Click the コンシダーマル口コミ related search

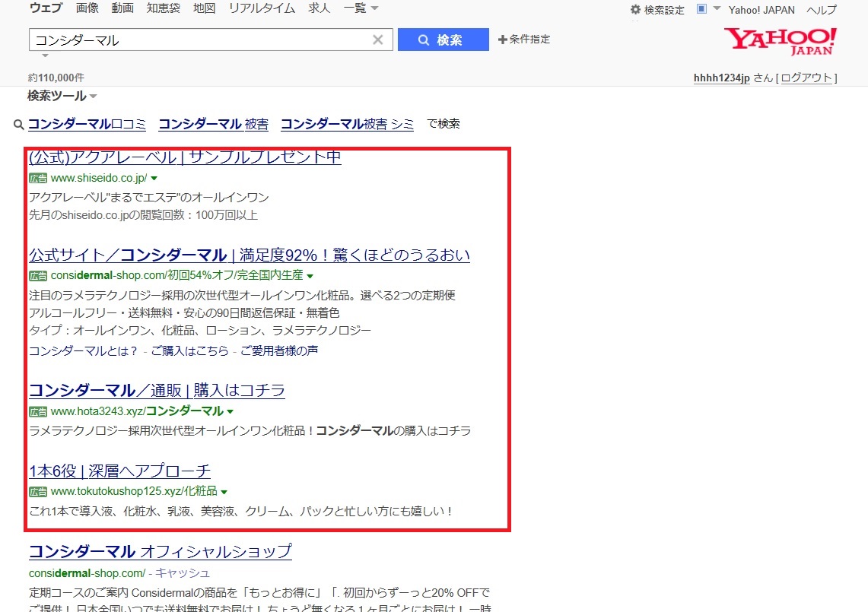click(x=87, y=124)
